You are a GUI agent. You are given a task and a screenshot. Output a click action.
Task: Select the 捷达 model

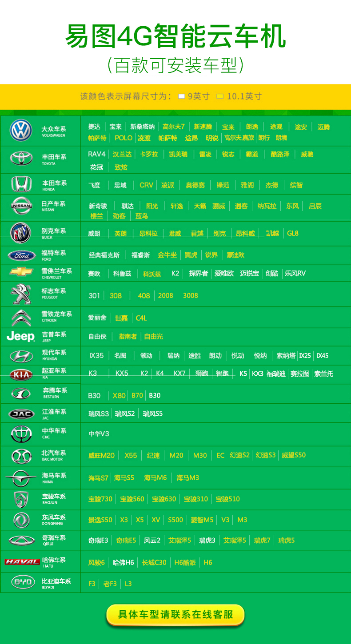tap(94, 127)
